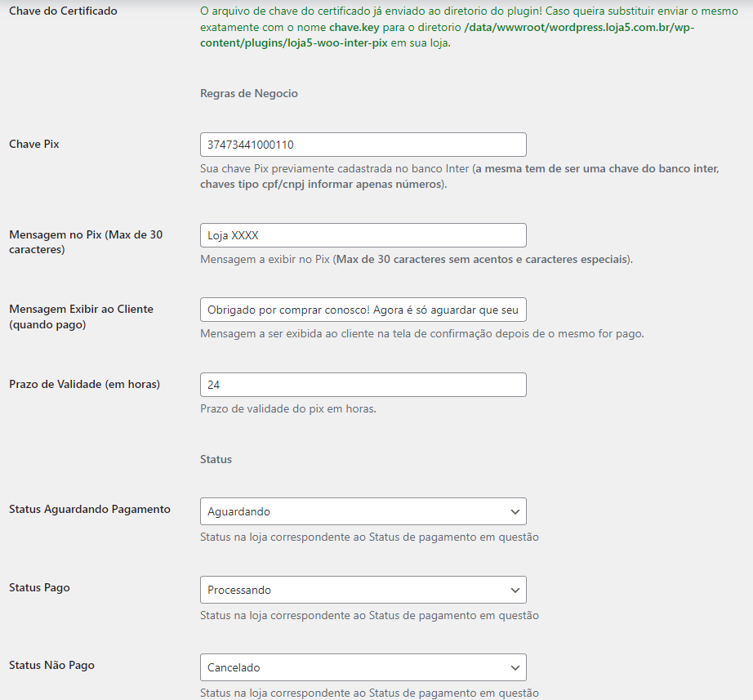Screen dimensions: 753x700
Task: Click the "Prazo de validade do pix em horas" description
Action: tap(287, 409)
